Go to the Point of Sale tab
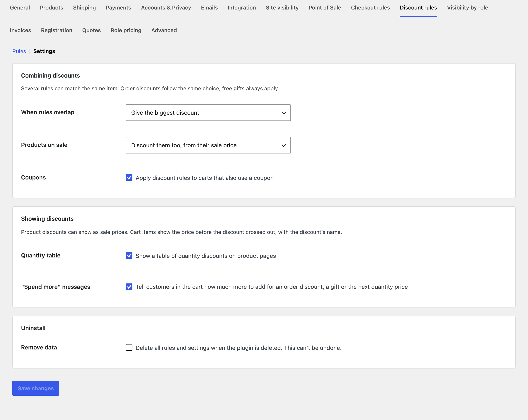 point(324,8)
